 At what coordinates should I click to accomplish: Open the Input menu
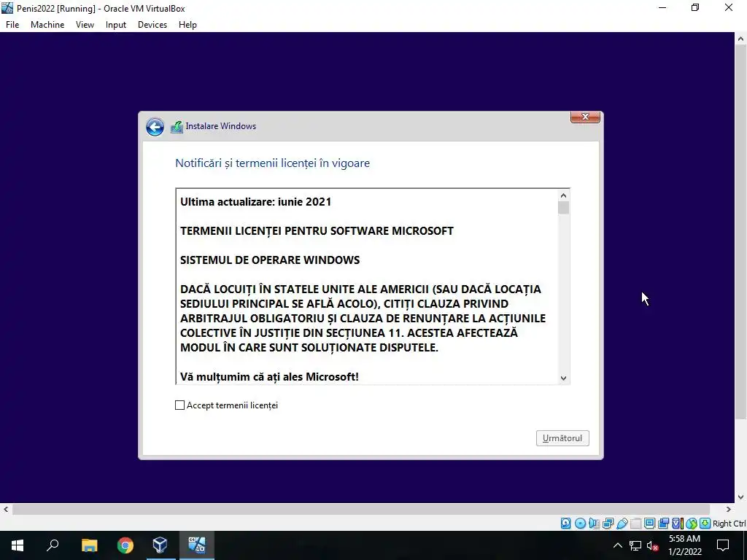tap(116, 25)
